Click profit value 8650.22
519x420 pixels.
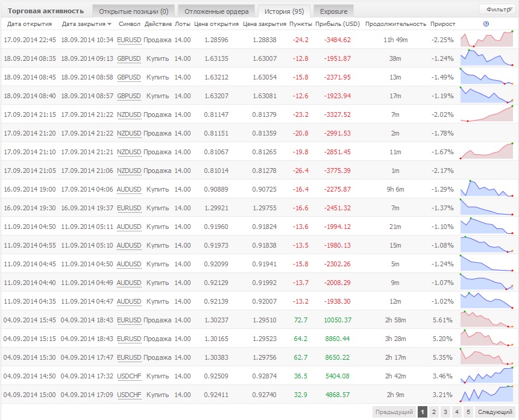(338, 357)
